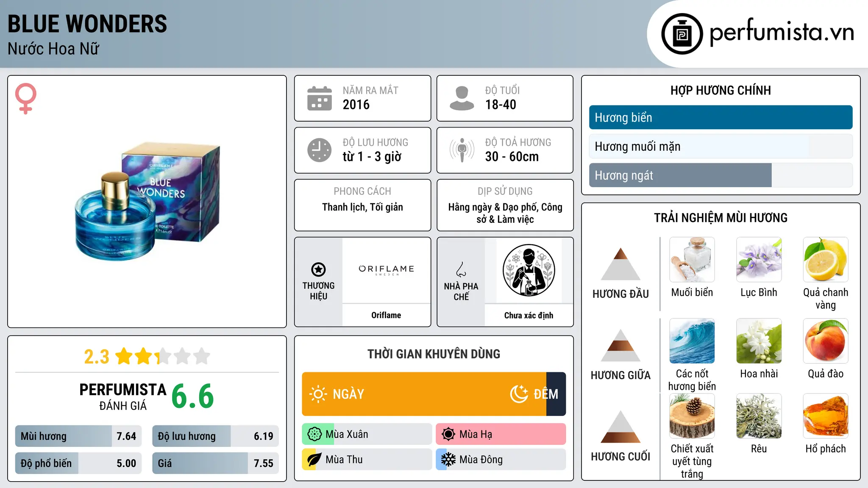Select the leaf icon for Mùa Thu
This screenshot has width=868, height=488.
coord(314,460)
